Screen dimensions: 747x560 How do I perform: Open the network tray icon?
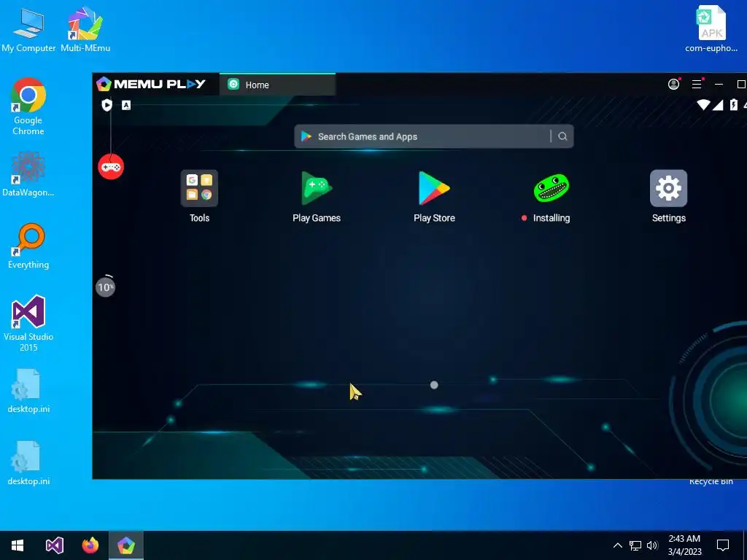click(x=635, y=545)
